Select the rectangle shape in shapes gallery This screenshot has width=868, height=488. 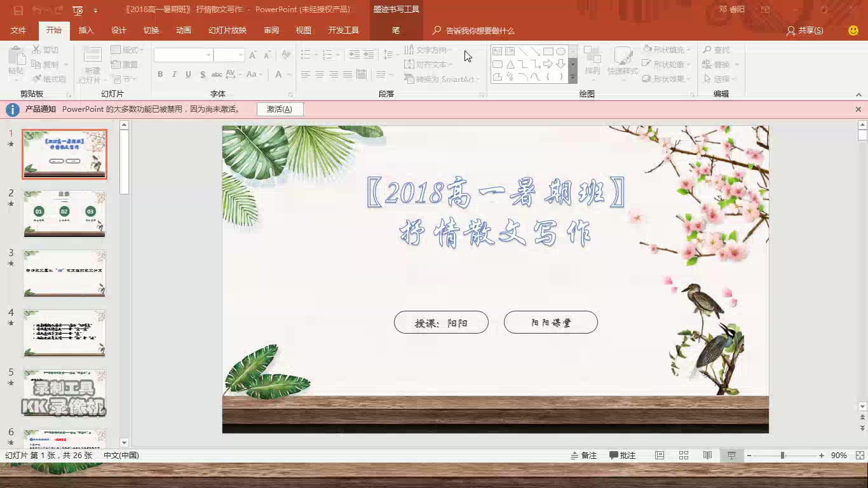click(x=548, y=51)
